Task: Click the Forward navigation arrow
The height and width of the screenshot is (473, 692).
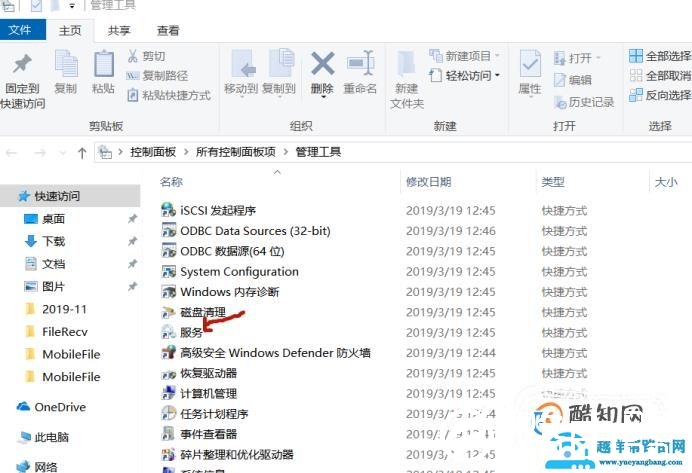Action: click(x=40, y=153)
